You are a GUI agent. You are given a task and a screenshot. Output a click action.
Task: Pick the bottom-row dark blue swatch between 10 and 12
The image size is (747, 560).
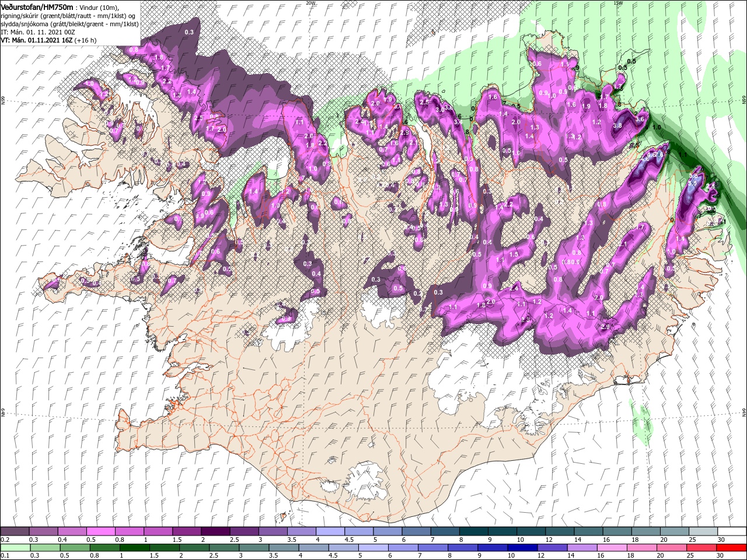pyautogui.click(x=522, y=548)
